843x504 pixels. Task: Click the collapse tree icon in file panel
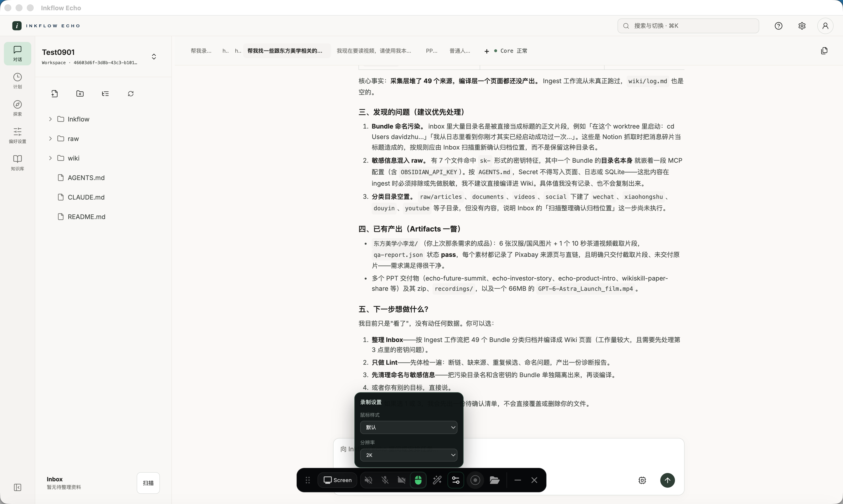click(x=105, y=94)
